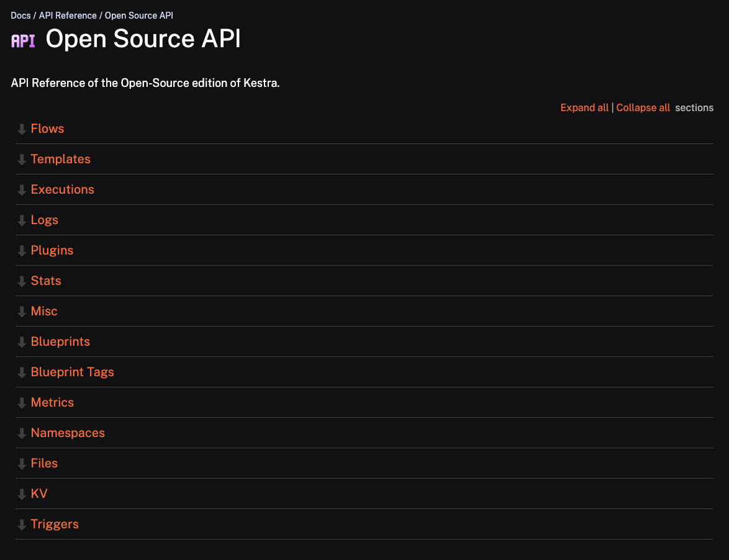The width and height of the screenshot is (729, 560).
Task: Click the arrow icon beside Metrics
Action: 21,402
